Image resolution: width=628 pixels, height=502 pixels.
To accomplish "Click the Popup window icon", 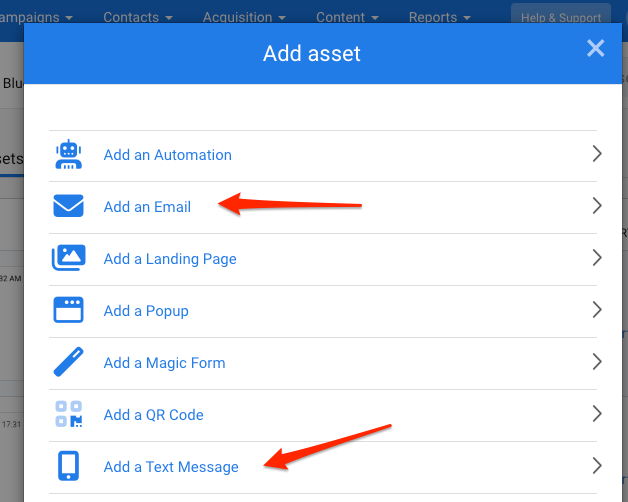I will point(68,310).
